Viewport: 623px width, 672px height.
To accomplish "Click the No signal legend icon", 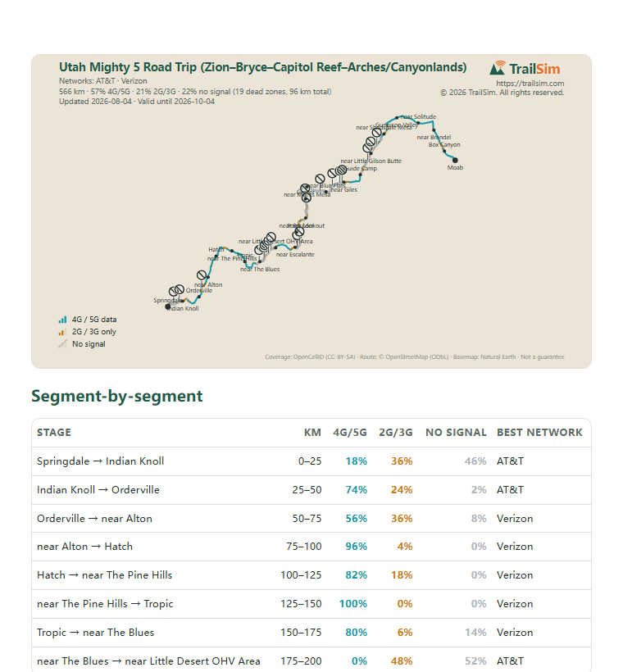I will pos(62,343).
